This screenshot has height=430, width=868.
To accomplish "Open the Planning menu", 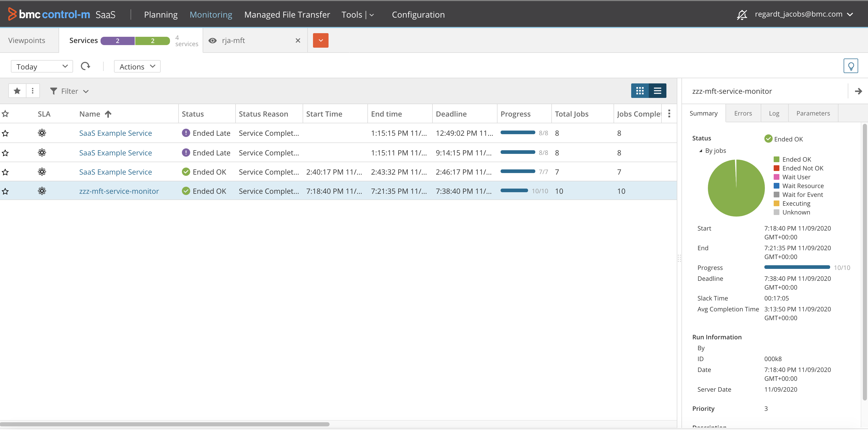I will pos(161,15).
